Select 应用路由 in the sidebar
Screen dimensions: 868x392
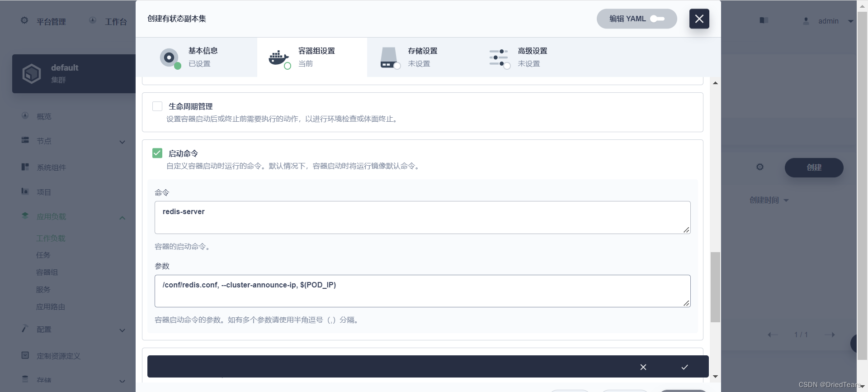click(x=51, y=307)
